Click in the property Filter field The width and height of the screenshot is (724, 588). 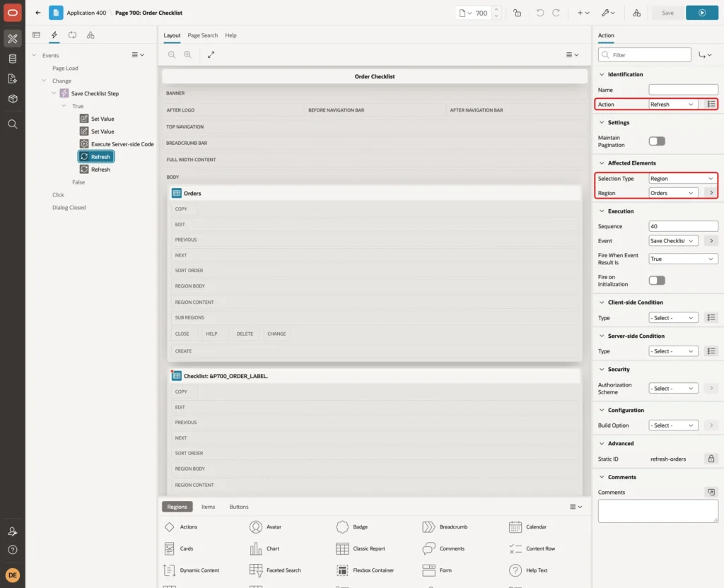point(645,55)
